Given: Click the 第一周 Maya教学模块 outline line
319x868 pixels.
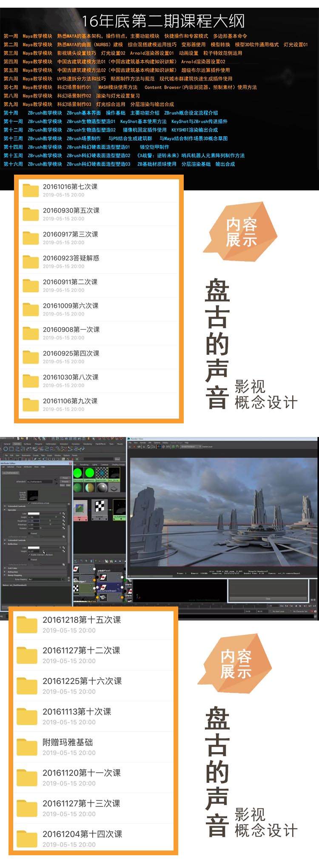Looking at the screenshot, I should pos(125,36).
